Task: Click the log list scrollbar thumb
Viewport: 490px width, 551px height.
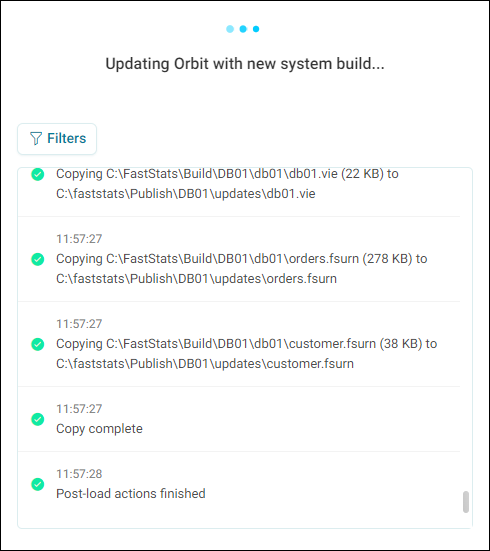Action: click(x=466, y=502)
